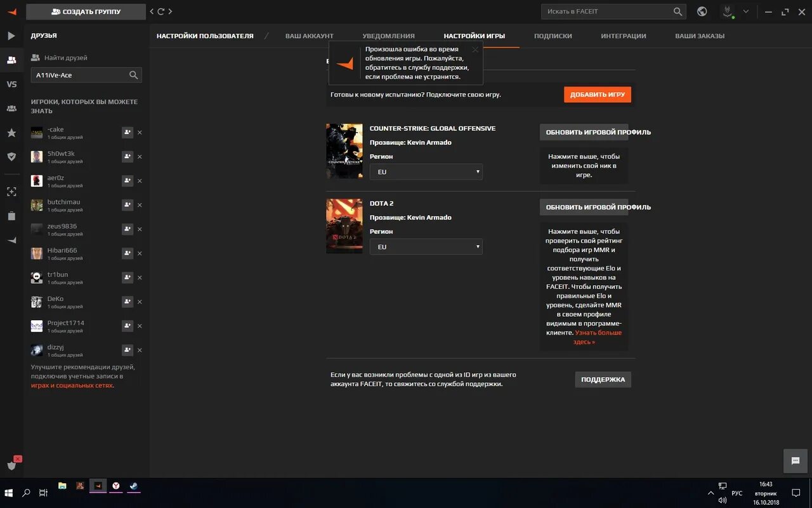The height and width of the screenshot is (508, 812).
Task: Click the РУС keyboard language indicator
Action: (737, 493)
